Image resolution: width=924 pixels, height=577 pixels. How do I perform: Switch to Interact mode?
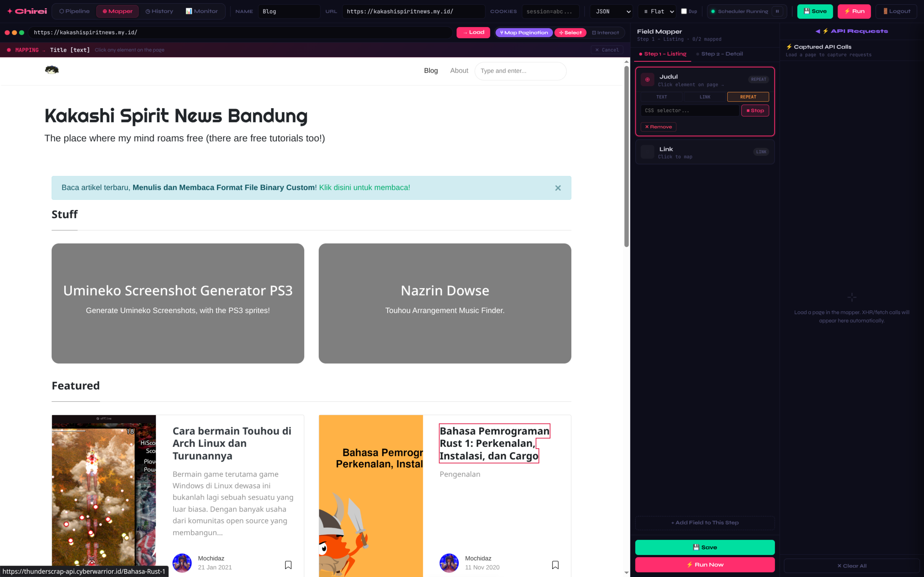click(x=605, y=32)
